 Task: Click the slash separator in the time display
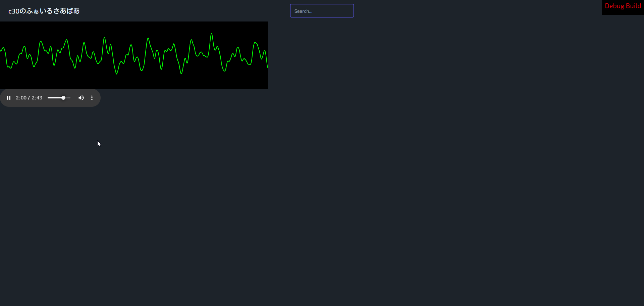[x=29, y=98]
